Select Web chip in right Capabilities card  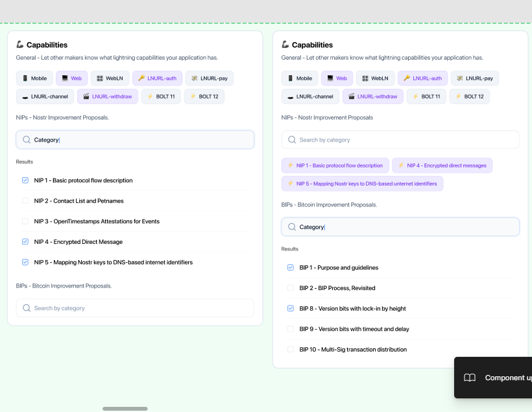(x=337, y=79)
